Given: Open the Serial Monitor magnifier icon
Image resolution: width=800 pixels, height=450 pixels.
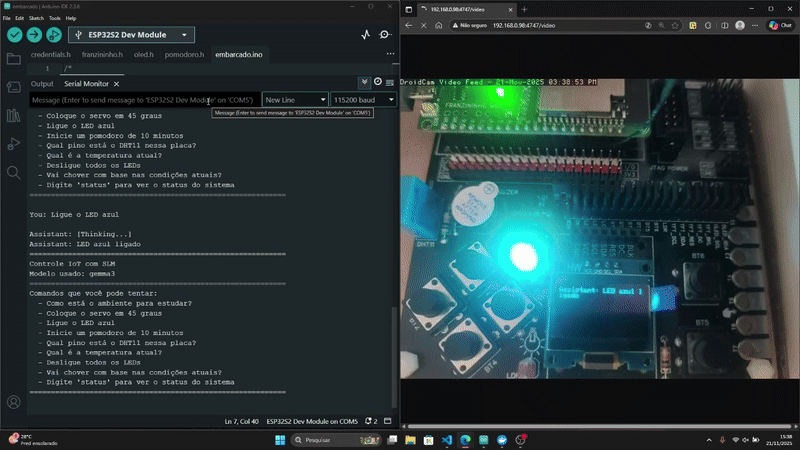Looking at the screenshot, I should coord(386,35).
